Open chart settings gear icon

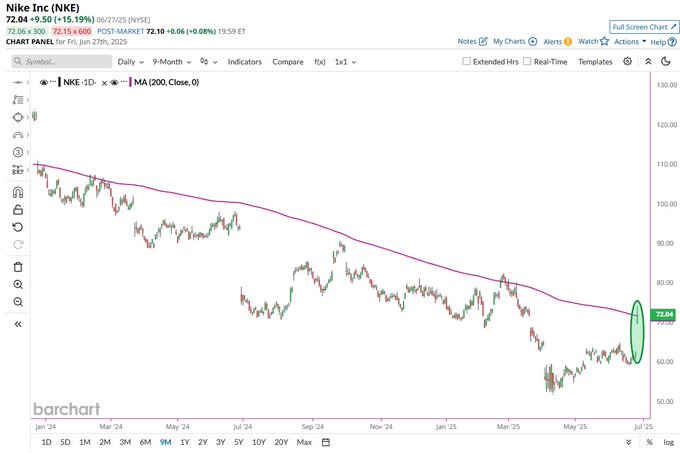click(x=627, y=61)
